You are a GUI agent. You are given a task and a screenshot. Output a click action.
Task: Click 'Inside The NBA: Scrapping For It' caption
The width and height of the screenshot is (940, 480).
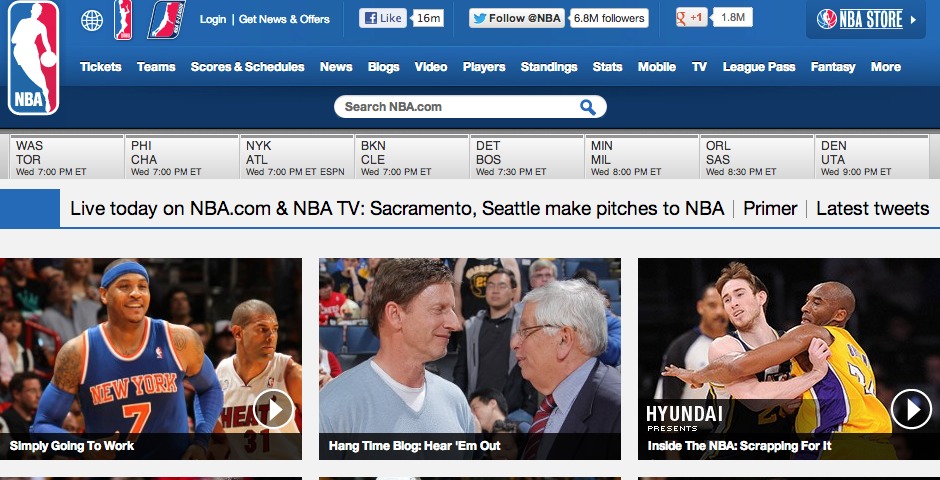[739, 446]
